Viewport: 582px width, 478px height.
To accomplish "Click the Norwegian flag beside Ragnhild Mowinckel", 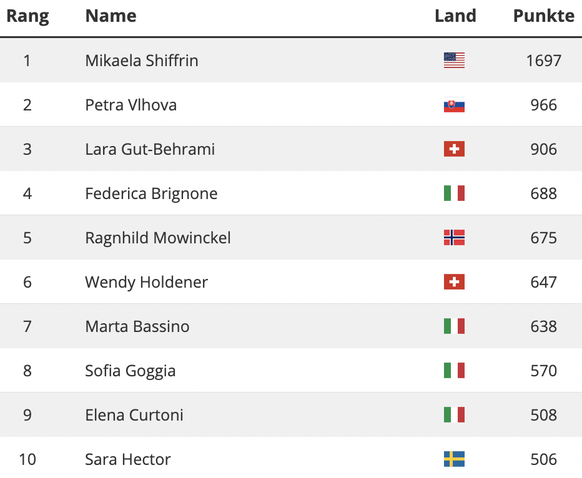I will pyautogui.click(x=454, y=238).
